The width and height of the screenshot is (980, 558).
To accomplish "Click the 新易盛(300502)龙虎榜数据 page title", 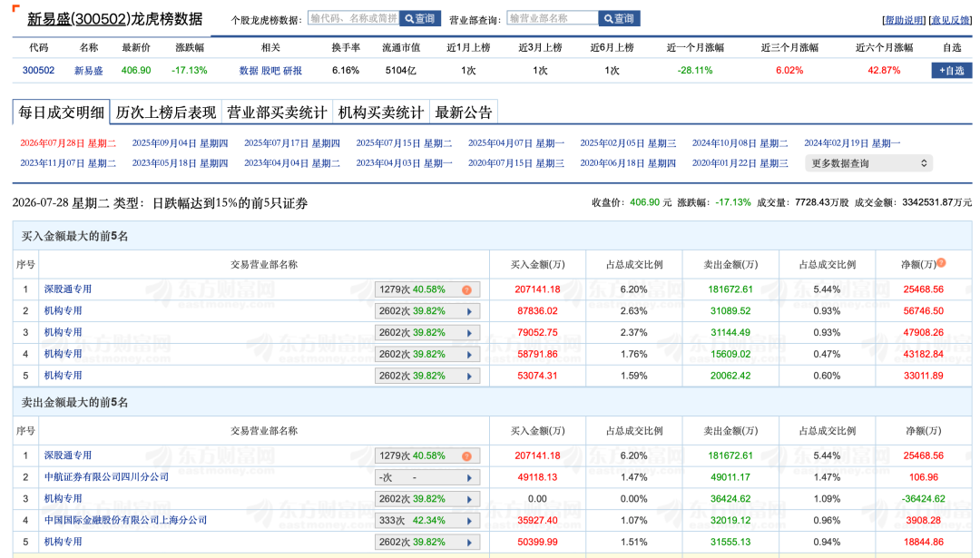I will point(115,19).
